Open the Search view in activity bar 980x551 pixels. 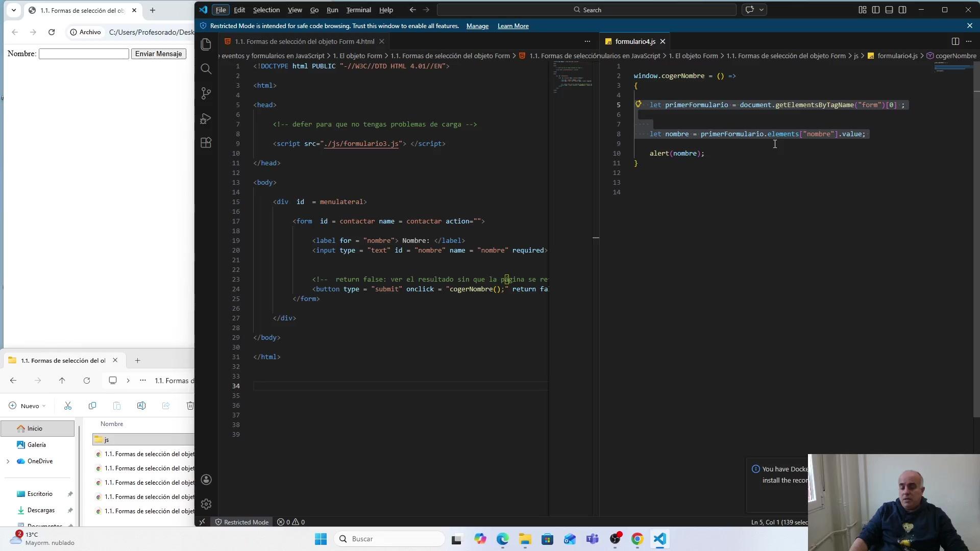tap(206, 69)
